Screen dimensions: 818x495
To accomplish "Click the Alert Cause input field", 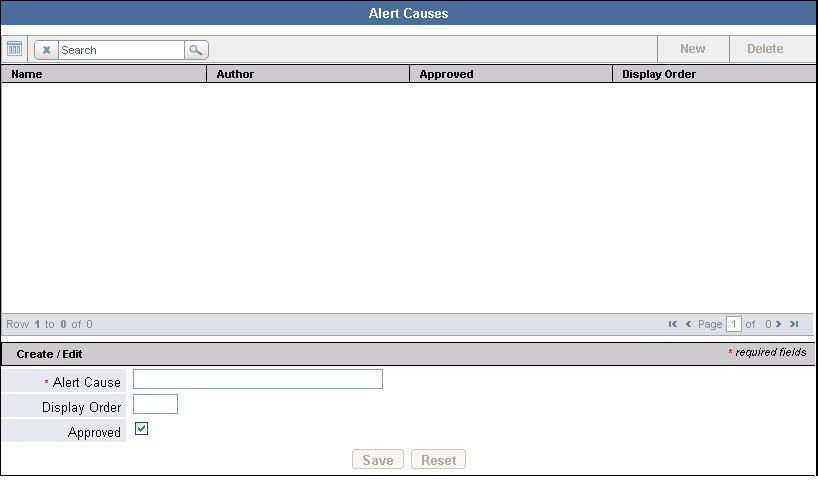I will tap(258, 379).
